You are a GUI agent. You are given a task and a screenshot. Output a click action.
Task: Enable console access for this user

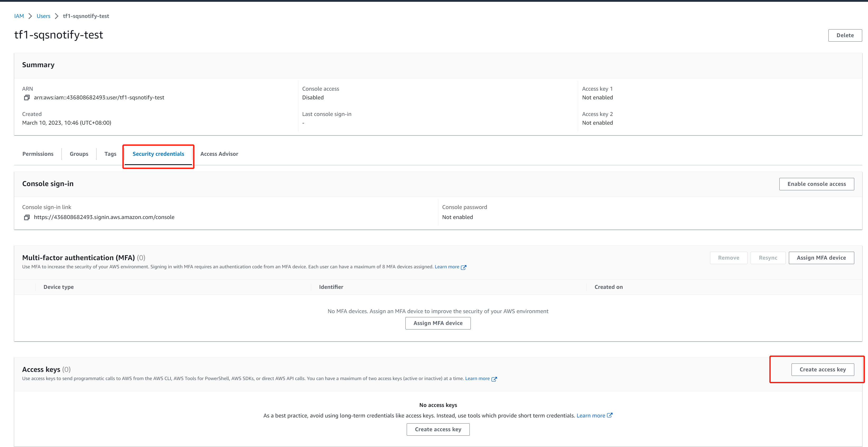(817, 184)
